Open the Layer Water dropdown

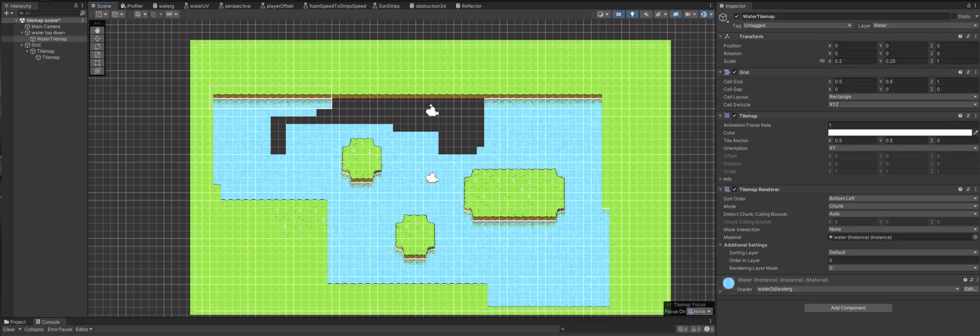pos(925,26)
